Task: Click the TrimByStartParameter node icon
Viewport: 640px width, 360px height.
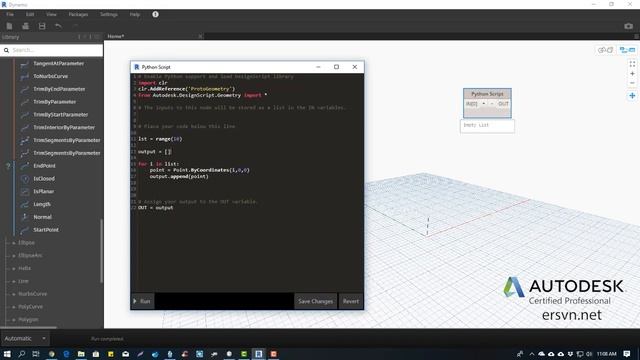Action: (x=24, y=115)
